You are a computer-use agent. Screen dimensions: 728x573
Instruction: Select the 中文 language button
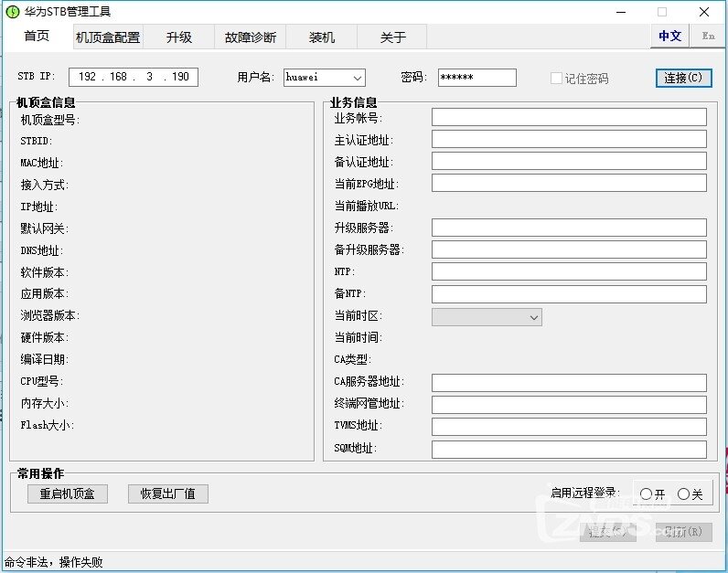[x=669, y=37]
